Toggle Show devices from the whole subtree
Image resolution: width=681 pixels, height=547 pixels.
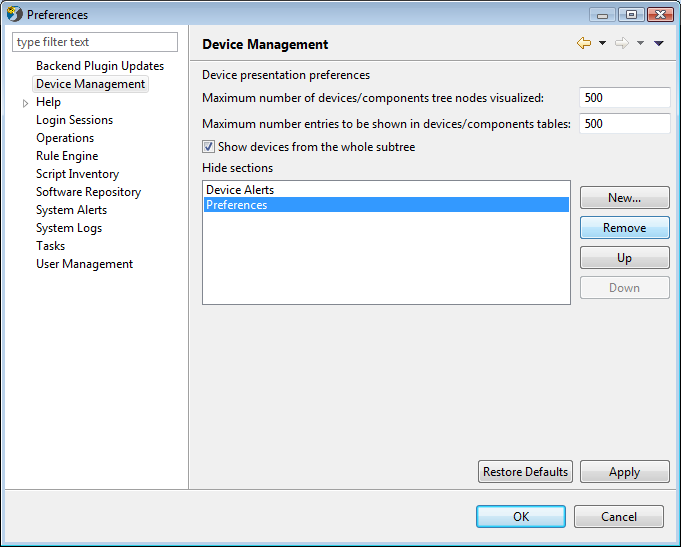pos(208,147)
